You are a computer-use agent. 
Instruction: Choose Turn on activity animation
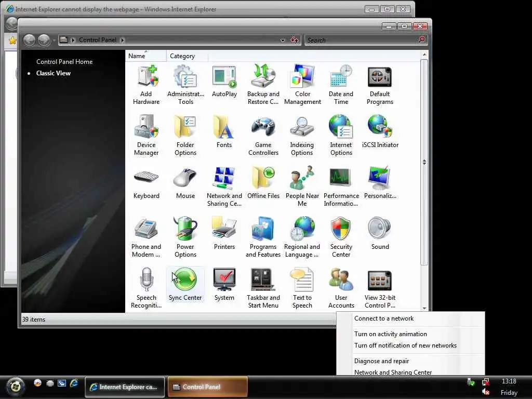[x=391, y=334]
